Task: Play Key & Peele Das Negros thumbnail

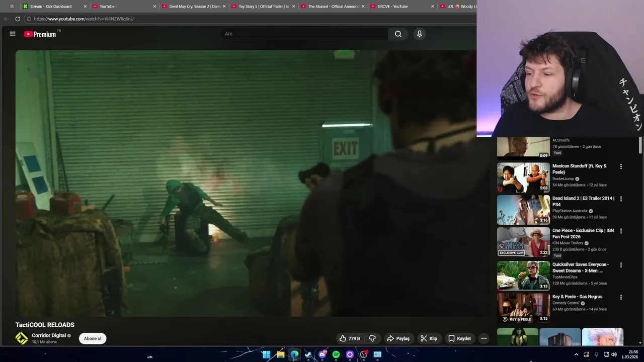Action: [x=523, y=308]
